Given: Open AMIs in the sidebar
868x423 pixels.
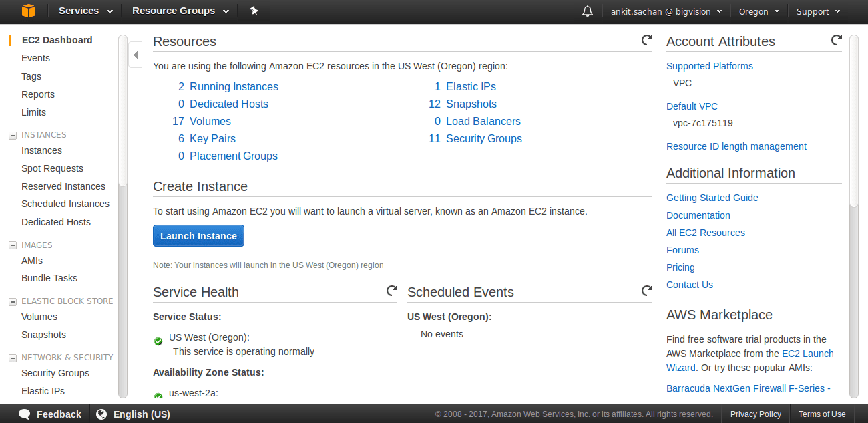Looking at the screenshot, I should tap(32, 261).
